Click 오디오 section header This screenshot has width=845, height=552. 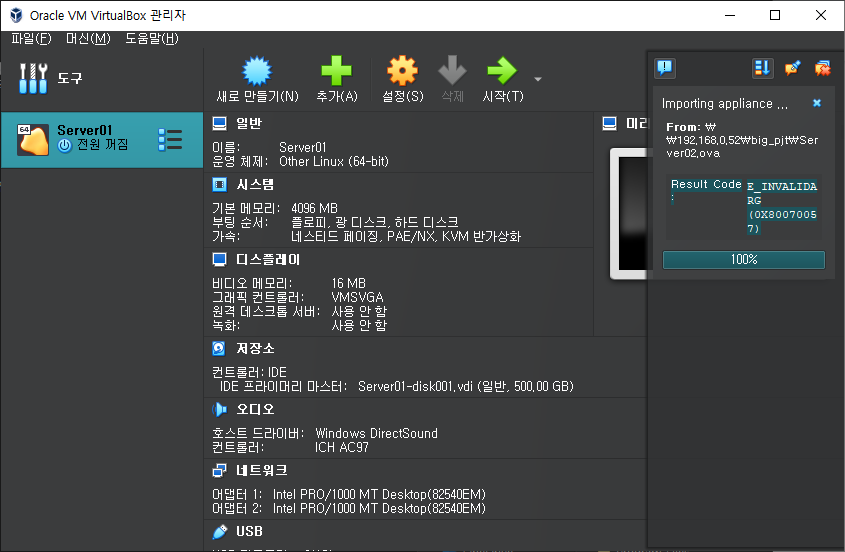click(255, 409)
